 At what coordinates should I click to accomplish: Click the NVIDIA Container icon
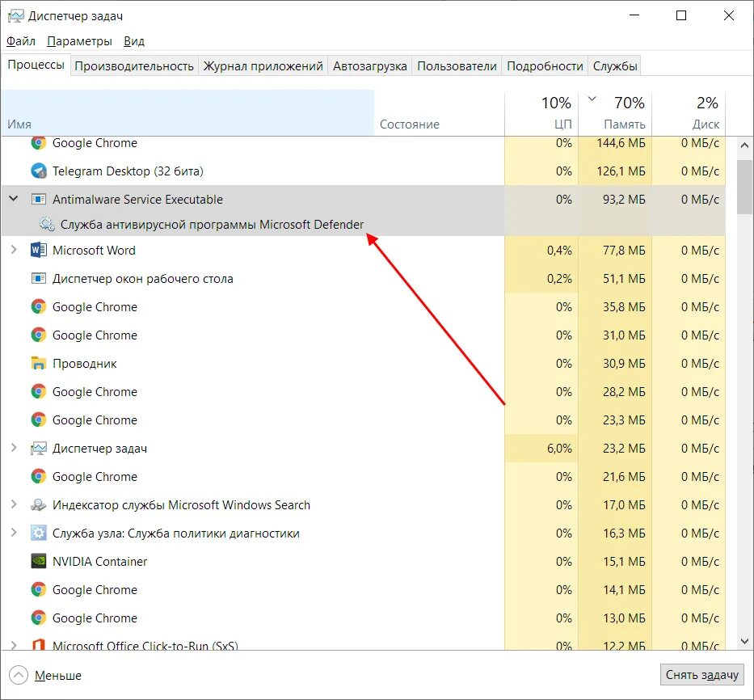point(38,562)
